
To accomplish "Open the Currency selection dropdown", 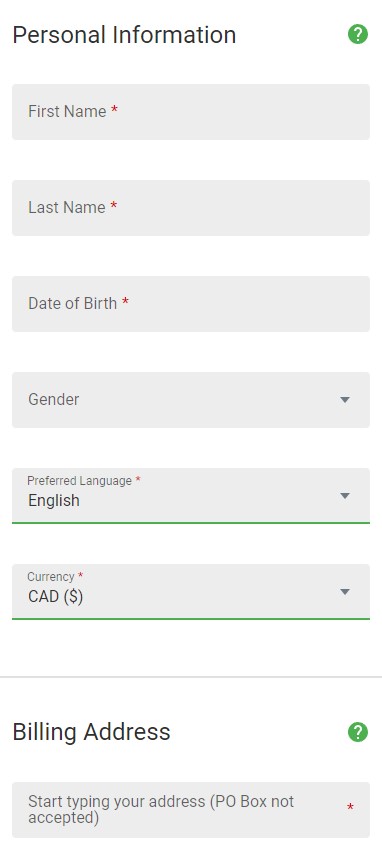I will click(x=191, y=592).
